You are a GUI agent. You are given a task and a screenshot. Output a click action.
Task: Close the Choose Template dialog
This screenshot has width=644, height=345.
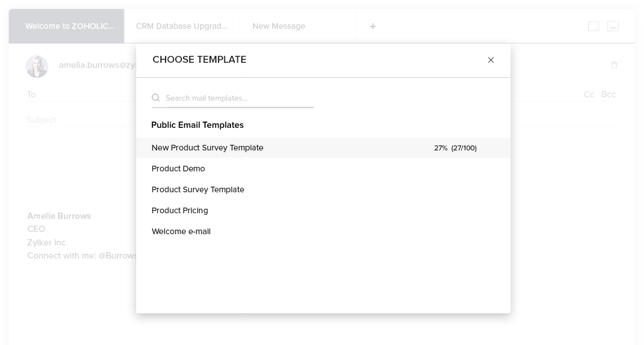pos(491,60)
